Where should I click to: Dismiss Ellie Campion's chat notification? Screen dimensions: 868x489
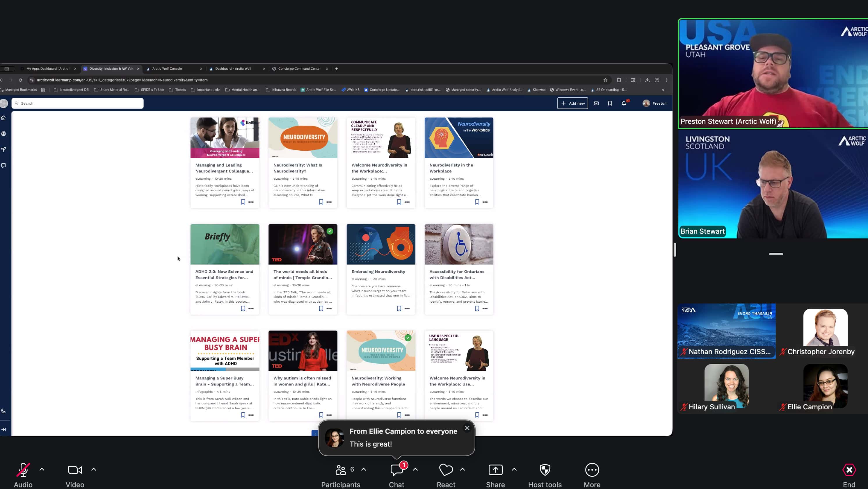tap(467, 428)
